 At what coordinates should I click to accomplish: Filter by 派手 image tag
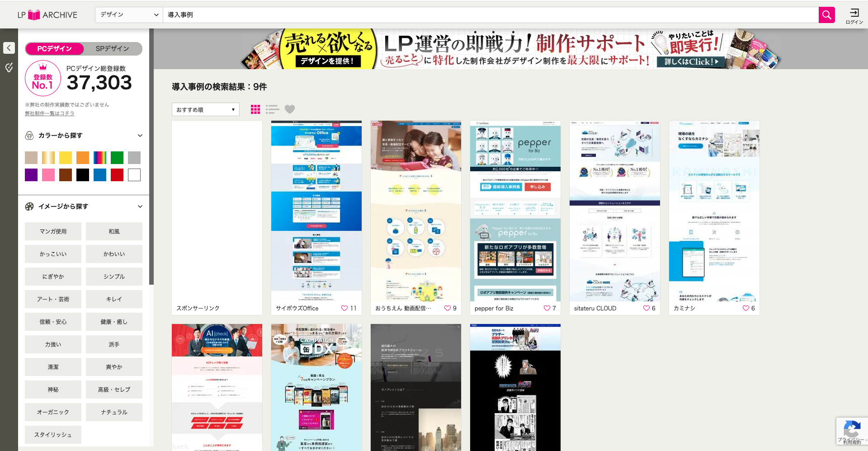(x=114, y=344)
